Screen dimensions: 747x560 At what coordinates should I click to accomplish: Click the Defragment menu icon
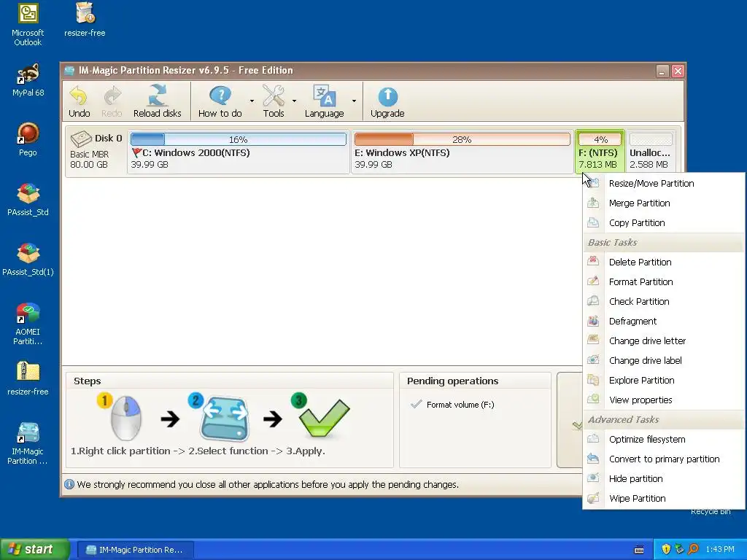coord(593,321)
